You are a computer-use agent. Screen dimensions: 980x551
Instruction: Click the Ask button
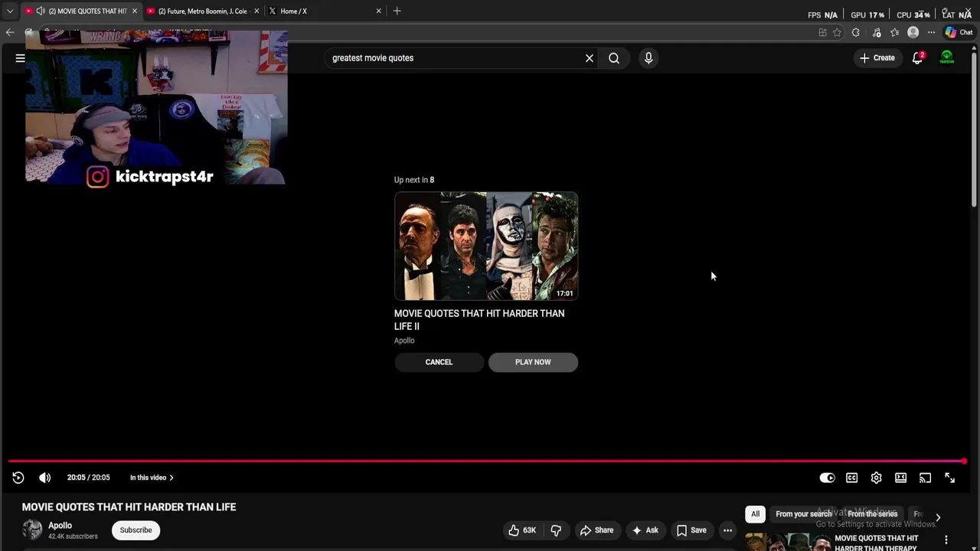(645, 530)
